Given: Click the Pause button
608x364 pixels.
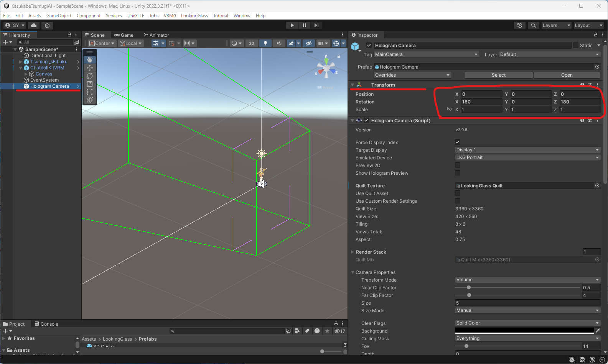Looking at the screenshot, I should (304, 25).
